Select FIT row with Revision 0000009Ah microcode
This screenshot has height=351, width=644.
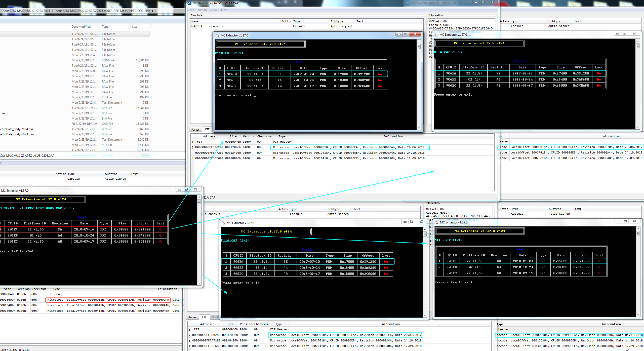coord(91,300)
